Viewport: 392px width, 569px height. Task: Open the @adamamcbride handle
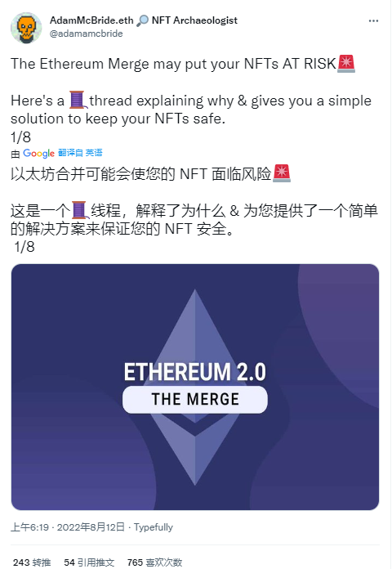pyautogui.click(x=87, y=34)
